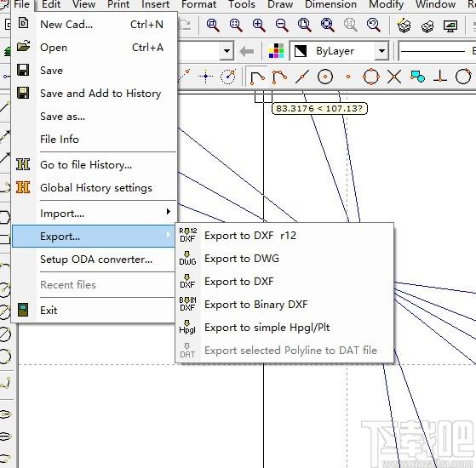This screenshot has width=476, height=468.
Task: Click Go to file History icon
Action: pyautogui.click(x=23, y=165)
